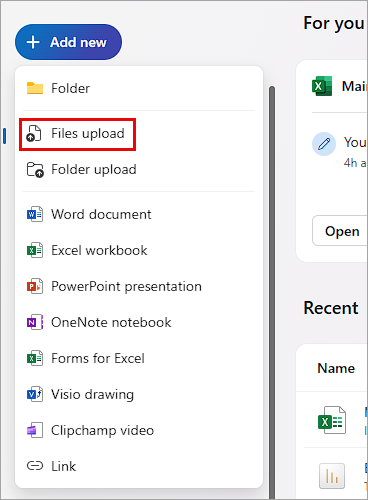Choose Folder upload option
This screenshot has width=368, height=500.
[x=139, y=169]
